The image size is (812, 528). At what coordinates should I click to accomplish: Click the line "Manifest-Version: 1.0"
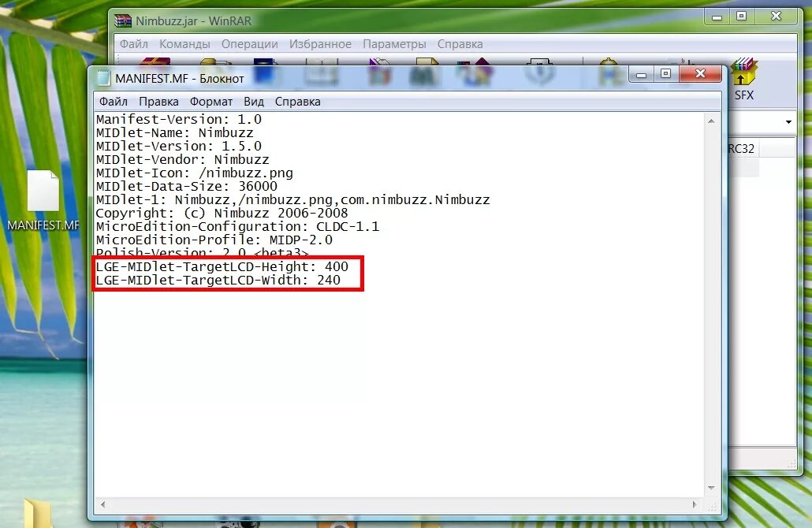[179, 119]
